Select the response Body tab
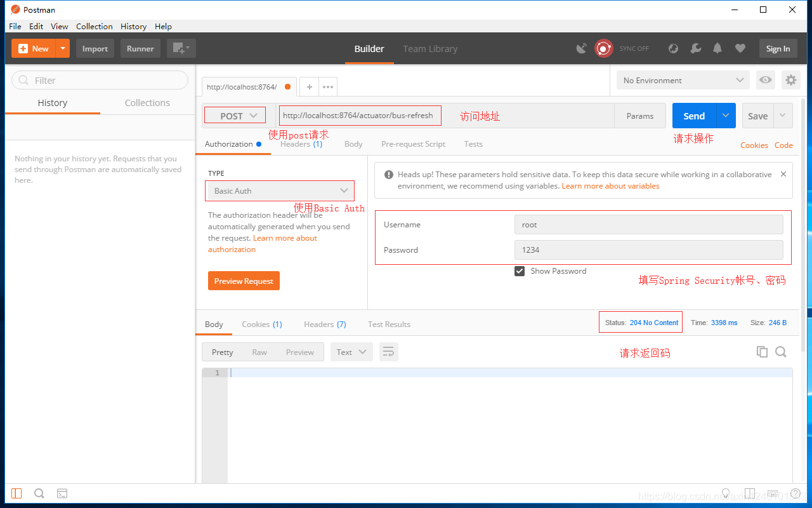 coord(214,324)
